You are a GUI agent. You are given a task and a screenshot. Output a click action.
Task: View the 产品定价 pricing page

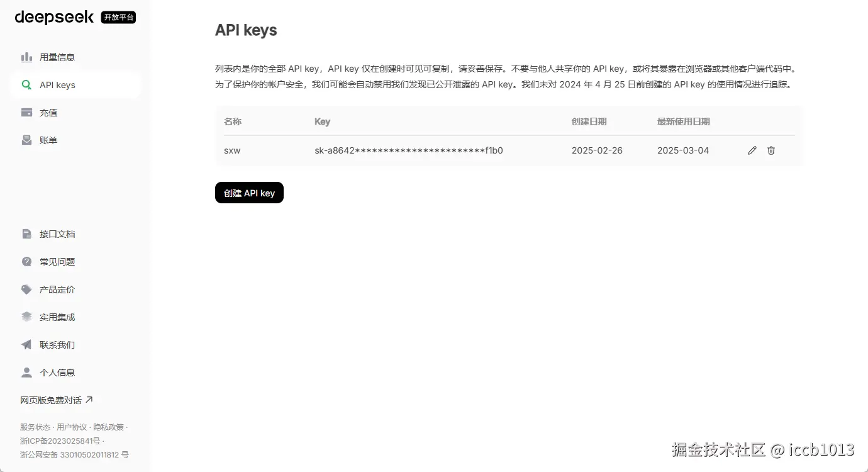[55, 289]
